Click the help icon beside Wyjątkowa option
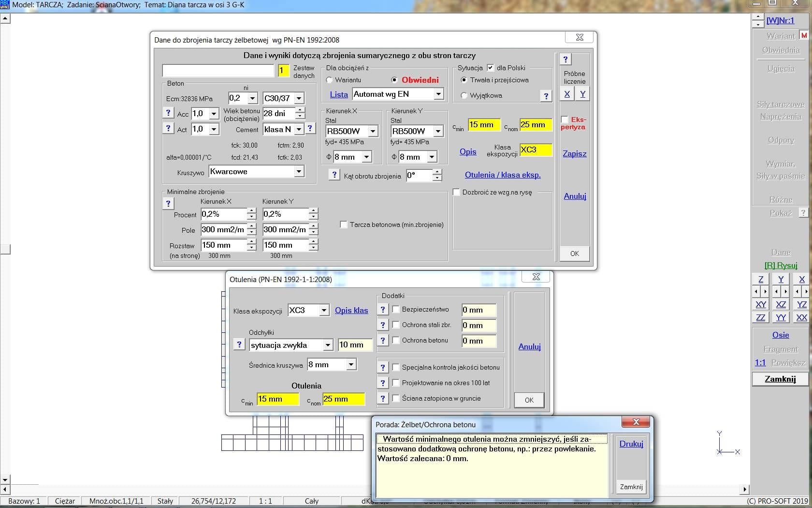 click(x=546, y=96)
